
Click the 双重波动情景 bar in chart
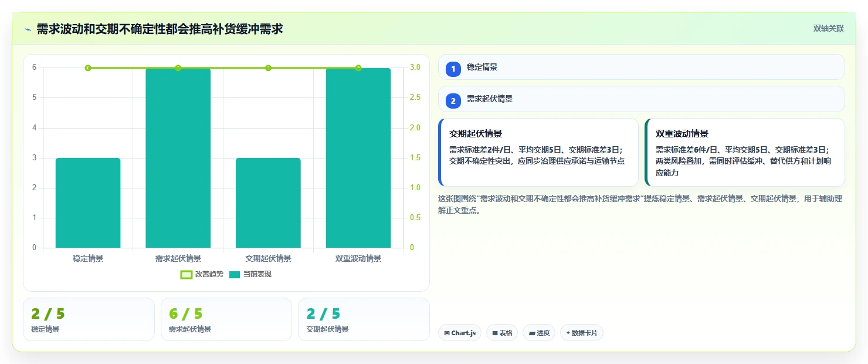pos(358,158)
